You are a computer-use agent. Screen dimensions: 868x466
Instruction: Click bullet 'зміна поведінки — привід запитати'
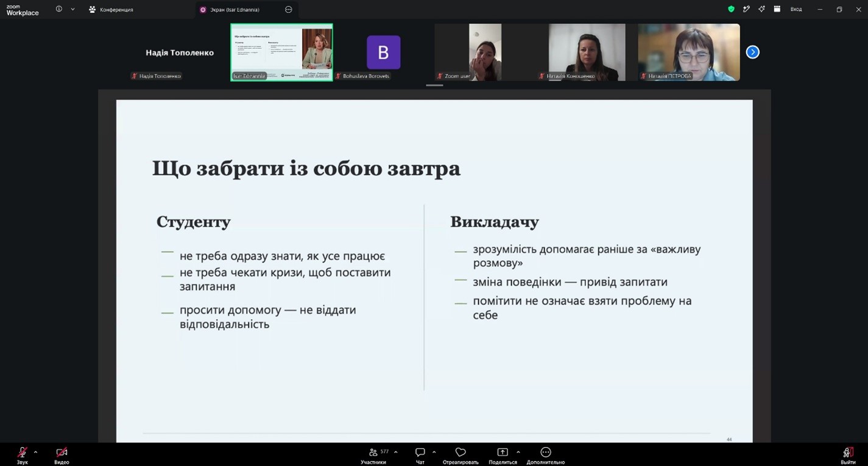coord(570,282)
